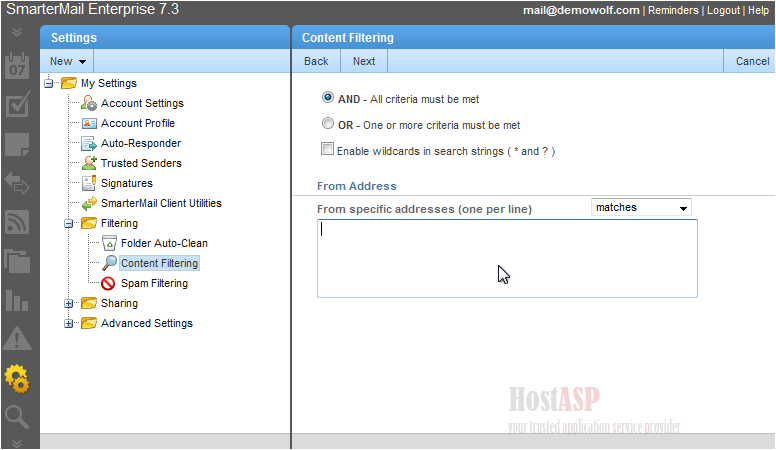Open the Help link
The image size is (776, 450).
tap(758, 10)
